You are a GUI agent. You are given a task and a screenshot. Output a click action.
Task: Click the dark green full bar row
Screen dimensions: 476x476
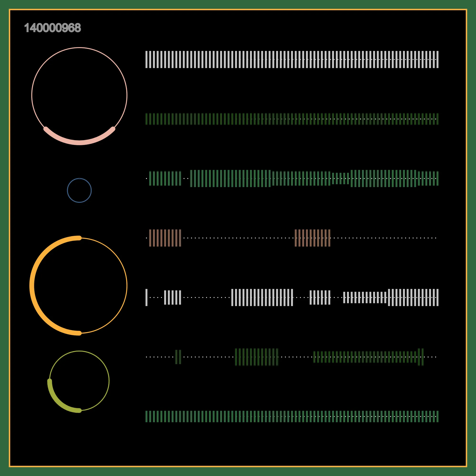[x=292, y=119]
